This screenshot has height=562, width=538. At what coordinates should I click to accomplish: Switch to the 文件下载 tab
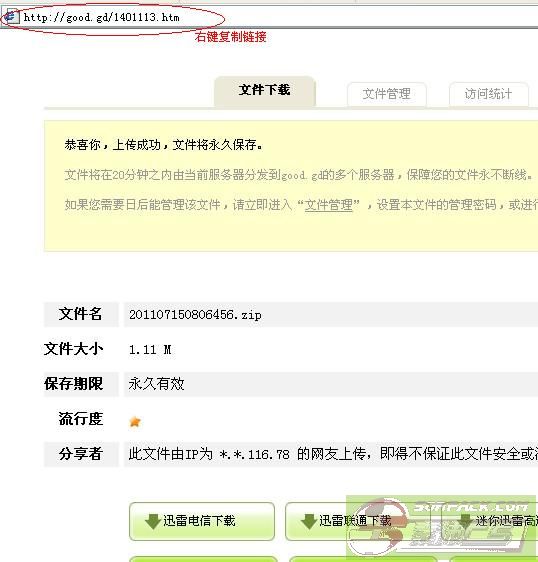click(265, 90)
